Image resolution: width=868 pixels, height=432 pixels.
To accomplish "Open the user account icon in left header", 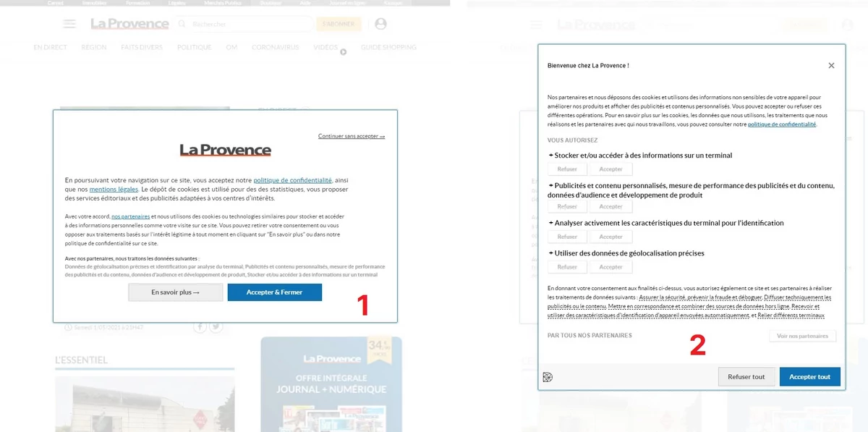I will (x=381, y=24).
